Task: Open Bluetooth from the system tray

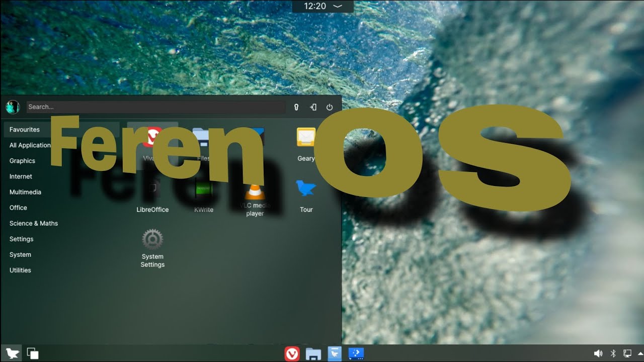Action: tap(613, 353)
